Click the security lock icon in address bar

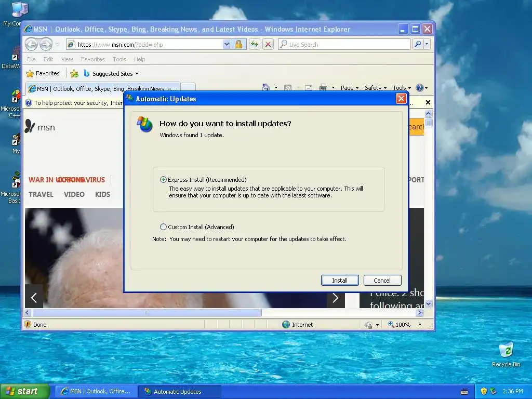[x=238, y=45]
